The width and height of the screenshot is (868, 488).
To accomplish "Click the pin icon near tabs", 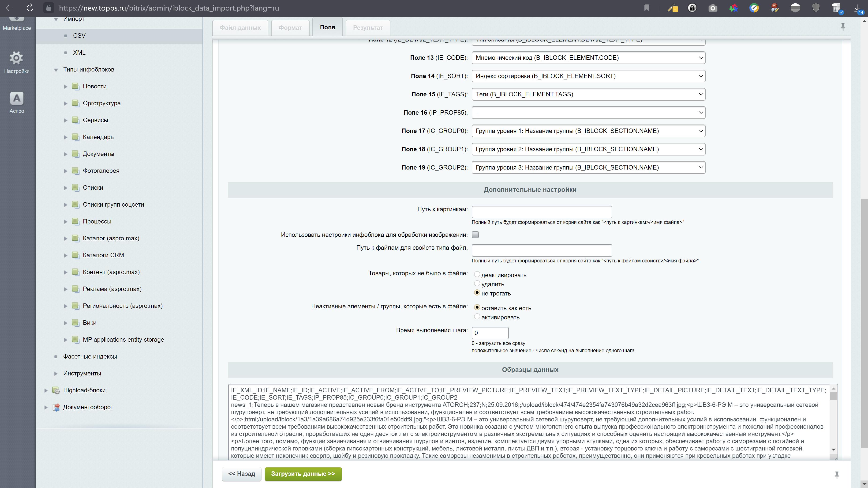I will tap(843, 27).
